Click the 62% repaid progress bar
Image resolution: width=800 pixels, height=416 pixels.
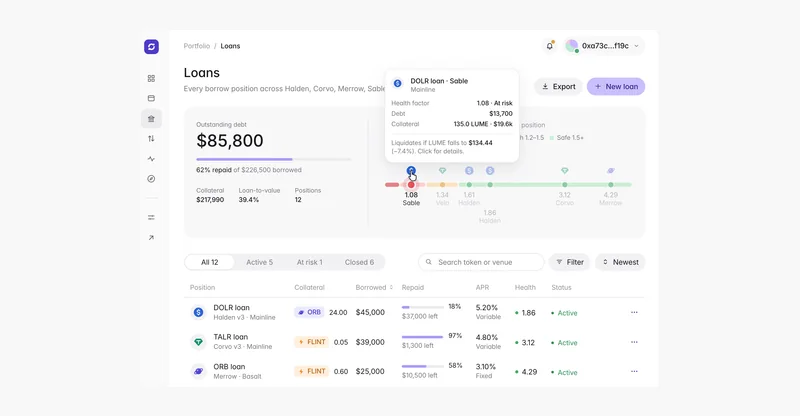(273, 159)
